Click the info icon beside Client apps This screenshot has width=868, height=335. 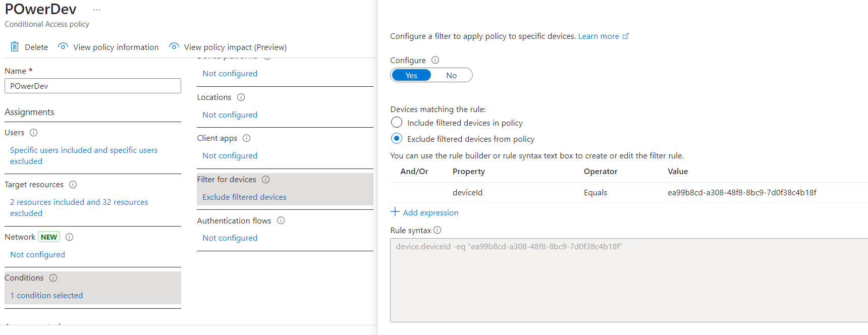pos(246,138)
